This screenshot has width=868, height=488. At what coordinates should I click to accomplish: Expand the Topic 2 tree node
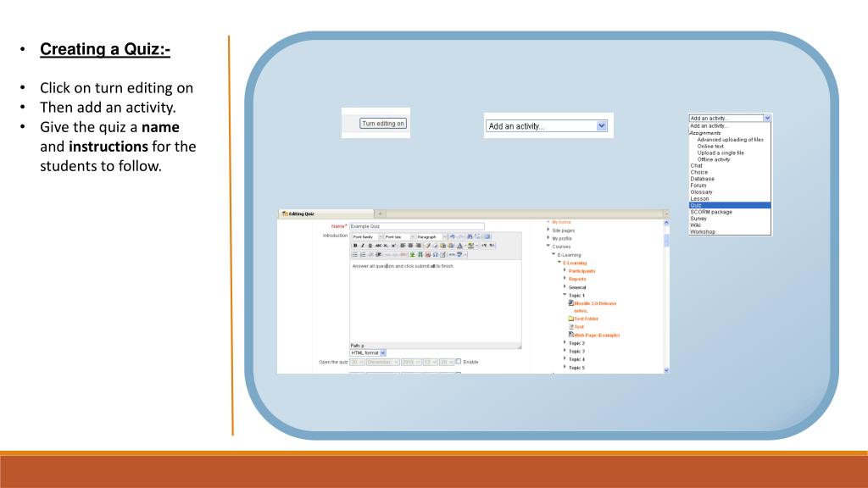click(565, 343)
